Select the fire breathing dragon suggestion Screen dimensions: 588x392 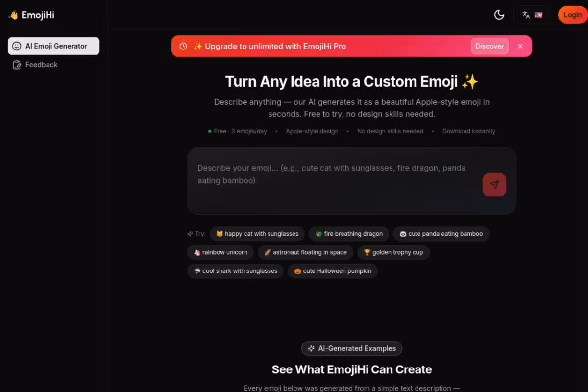pyautogui.click(x=349, y=234)
